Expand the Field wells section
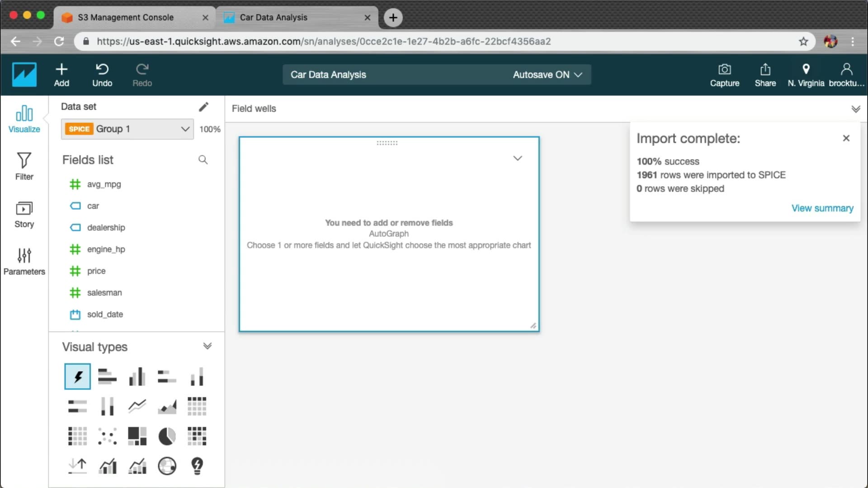This screenshot has height=488, width=868. [855, 109]
